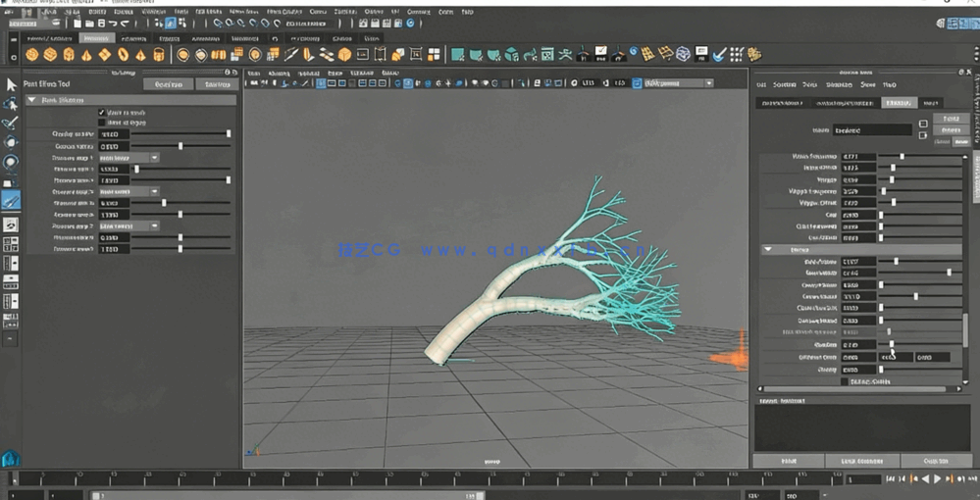Activate the Paint Effects brush tool in toolbox

11,200
